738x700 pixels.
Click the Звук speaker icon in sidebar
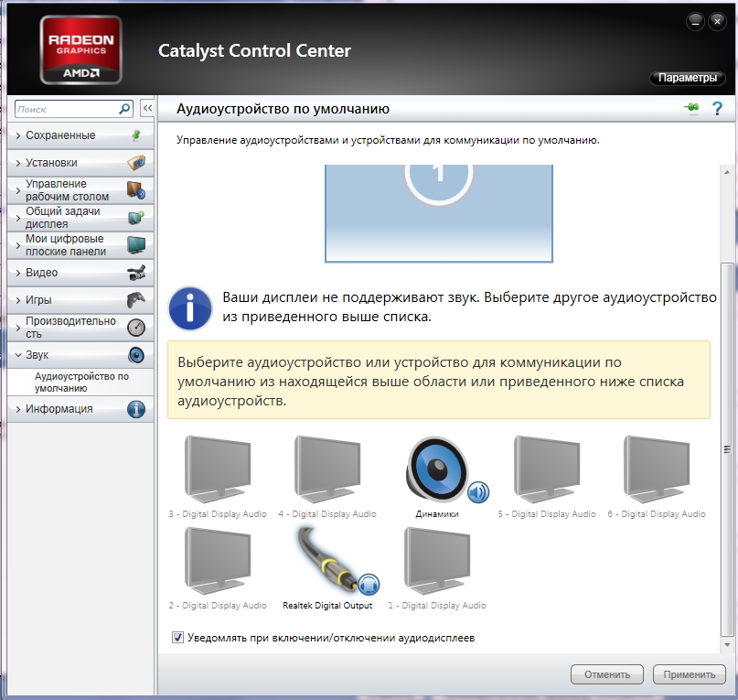coord(136,355)
